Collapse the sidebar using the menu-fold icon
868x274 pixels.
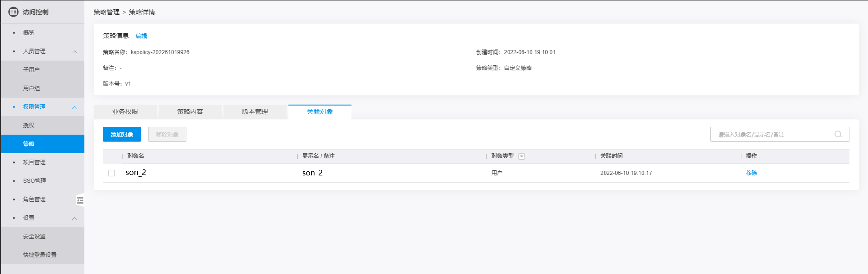(x=80, y=200)
